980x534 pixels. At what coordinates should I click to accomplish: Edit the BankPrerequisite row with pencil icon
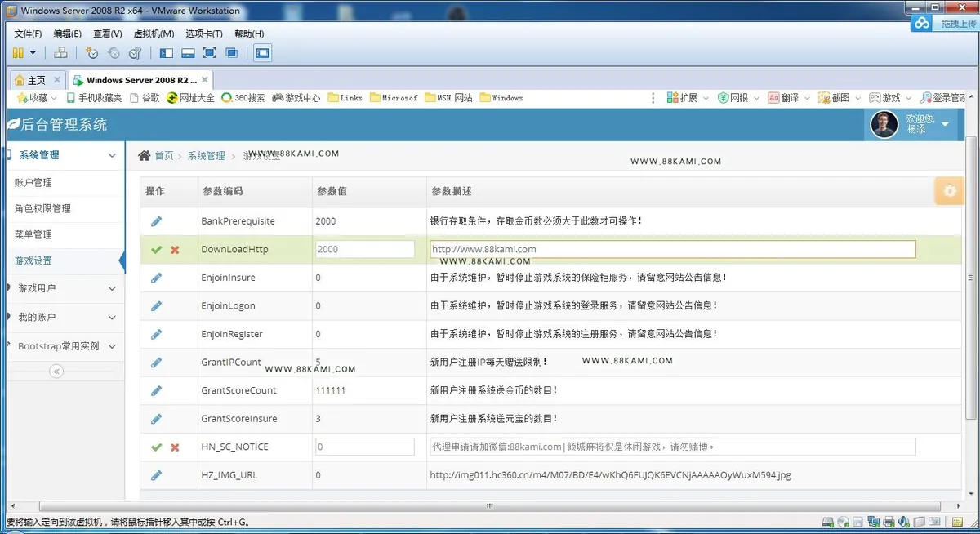pos(156,221)
